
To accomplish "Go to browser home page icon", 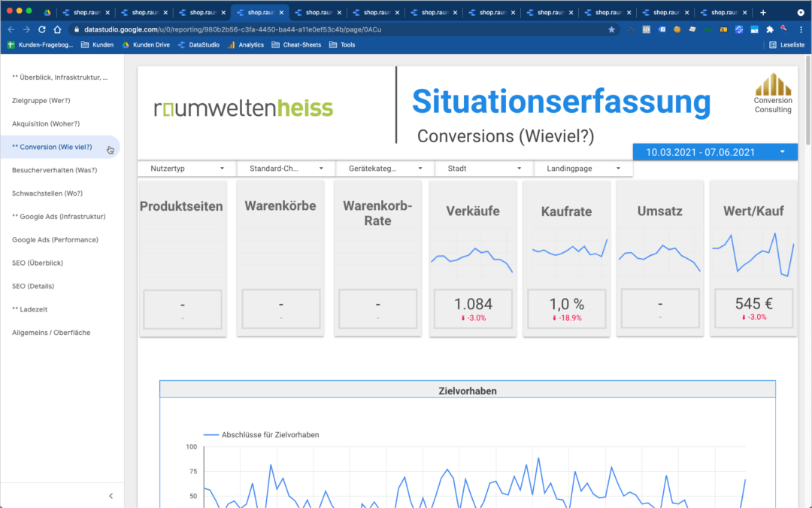I will [57, 29].
